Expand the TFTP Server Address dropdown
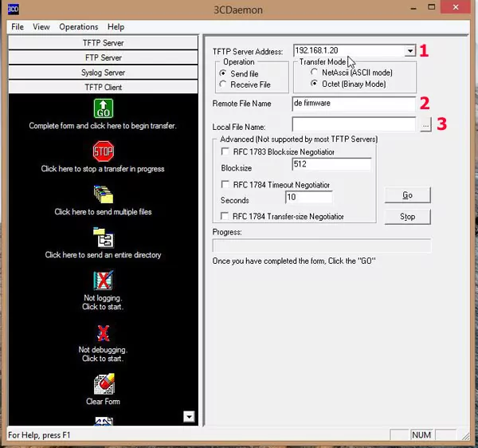The height and width of the screenshot is (448, 478). pyautogui.click(x=409, y=51)
